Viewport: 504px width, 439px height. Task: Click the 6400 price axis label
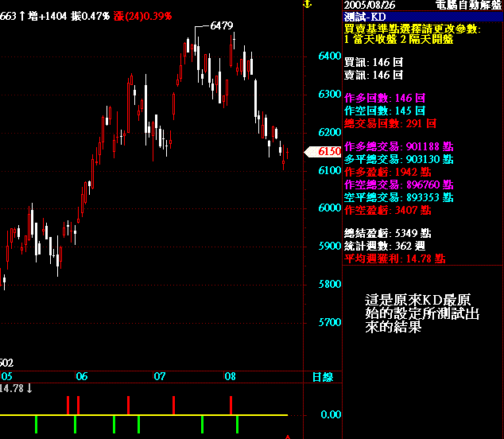(329, 56)
